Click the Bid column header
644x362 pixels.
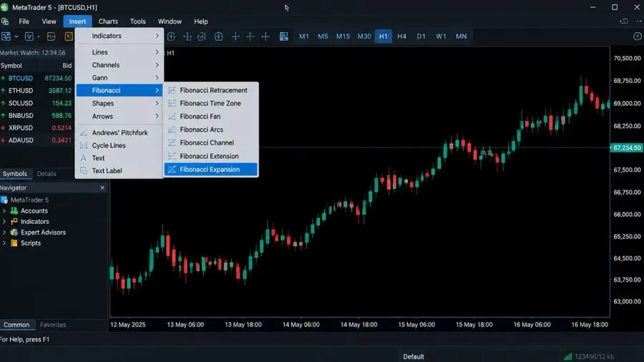[x=67, y=66]
